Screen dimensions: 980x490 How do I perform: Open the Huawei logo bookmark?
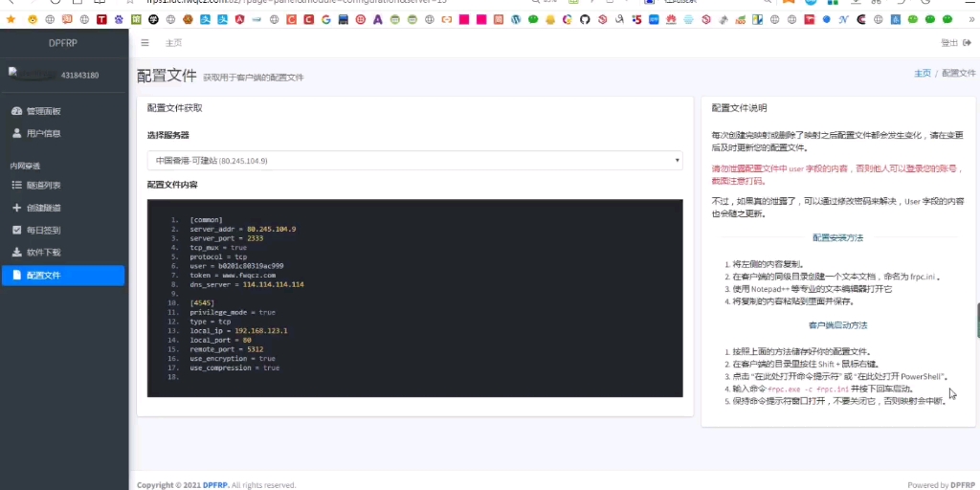pyautogui.click(x=671, y=19)
